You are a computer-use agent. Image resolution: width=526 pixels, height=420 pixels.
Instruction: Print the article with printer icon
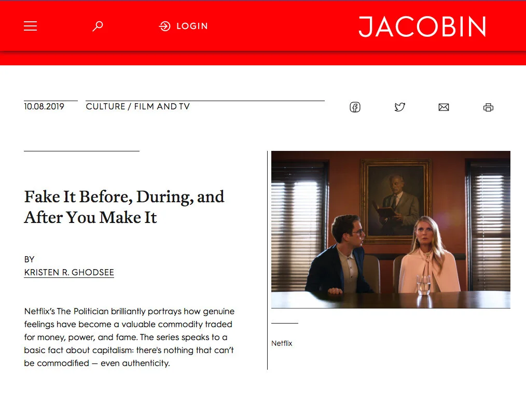point(488,107)
